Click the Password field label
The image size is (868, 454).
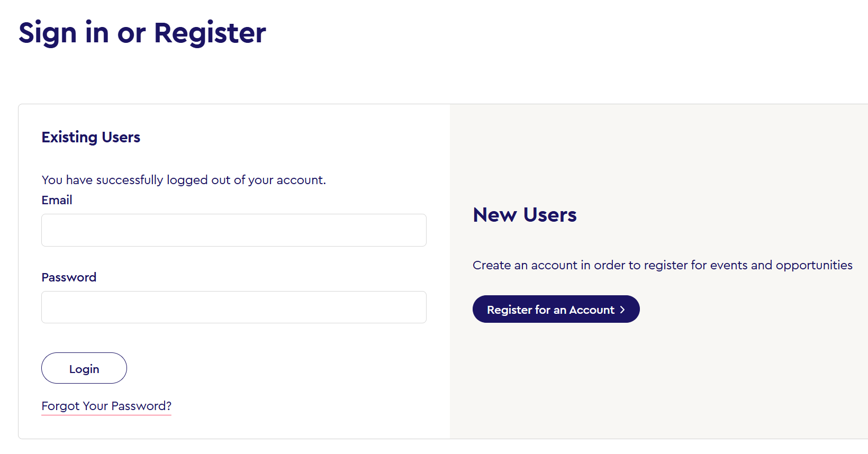point(69,277)
